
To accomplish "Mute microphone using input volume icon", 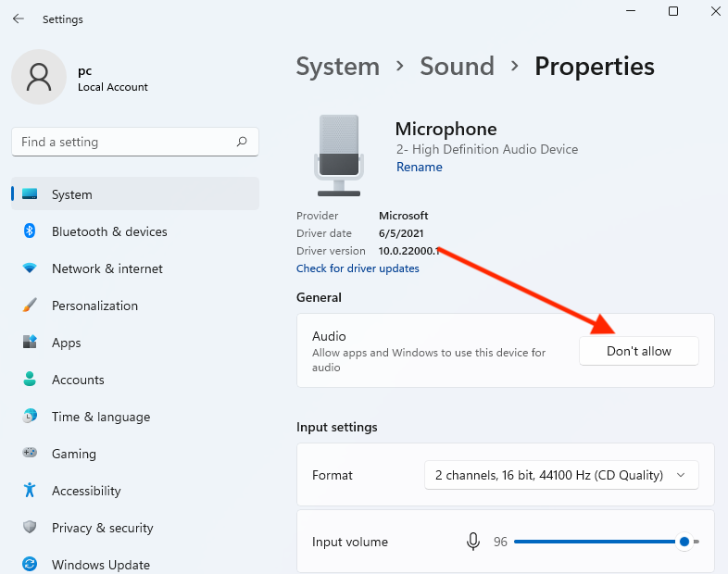I will pyautogui.click(x=473, y=542).
